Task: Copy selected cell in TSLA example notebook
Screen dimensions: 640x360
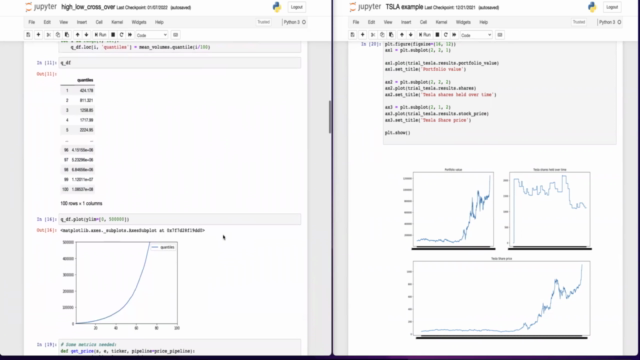Action: (382, 35)
